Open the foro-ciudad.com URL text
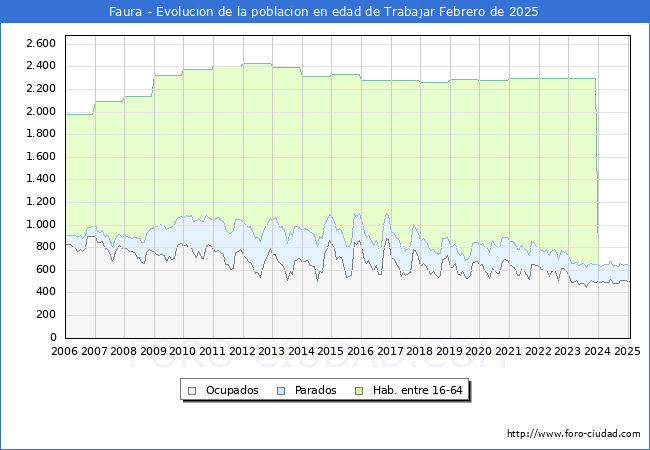The image size is (650, 450). coord(574,433)
